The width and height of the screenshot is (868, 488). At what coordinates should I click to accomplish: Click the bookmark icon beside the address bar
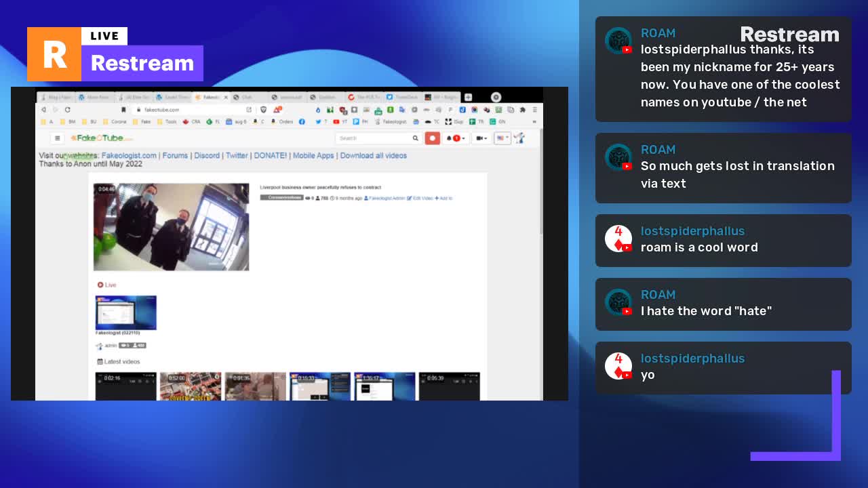[x=123, y=109]
